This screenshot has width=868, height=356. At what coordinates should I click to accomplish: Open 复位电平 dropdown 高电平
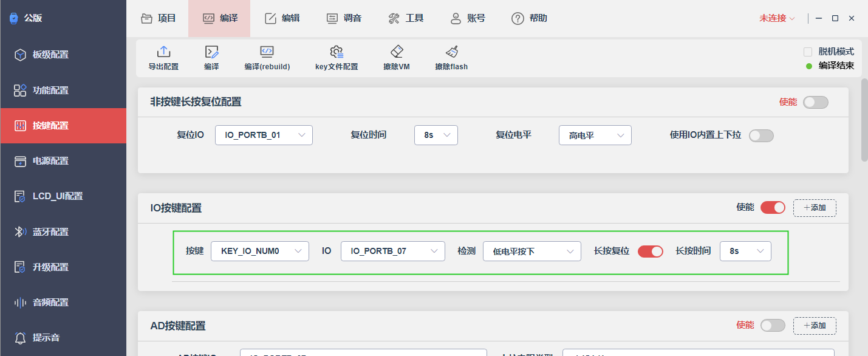[x=595, y=135]
